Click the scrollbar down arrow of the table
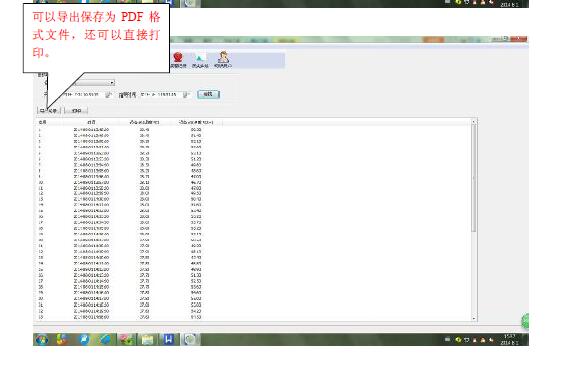 (x=474, y=318)
